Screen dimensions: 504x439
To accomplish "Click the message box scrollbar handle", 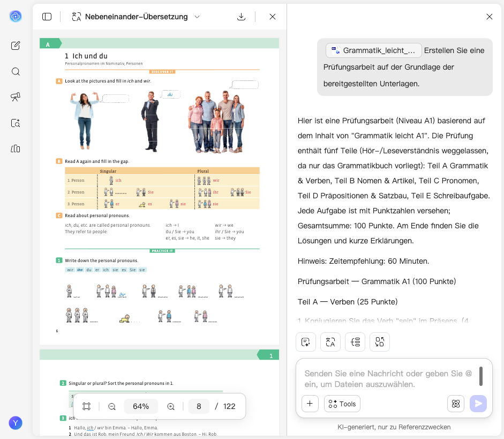I will 481,376.
